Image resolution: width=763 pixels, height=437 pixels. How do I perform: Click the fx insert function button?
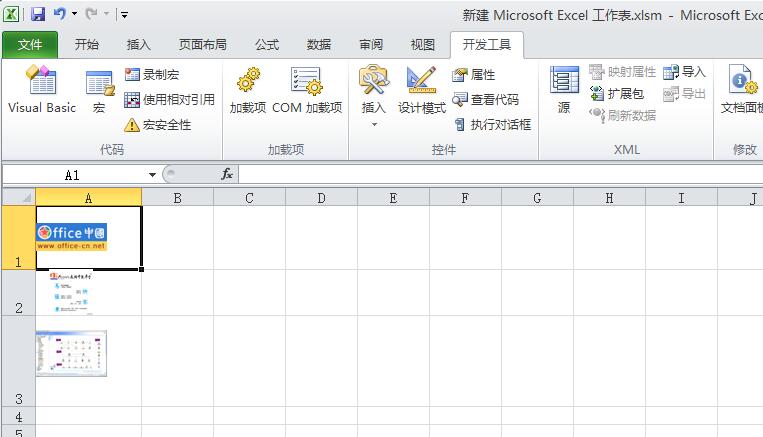coord(227,174)
